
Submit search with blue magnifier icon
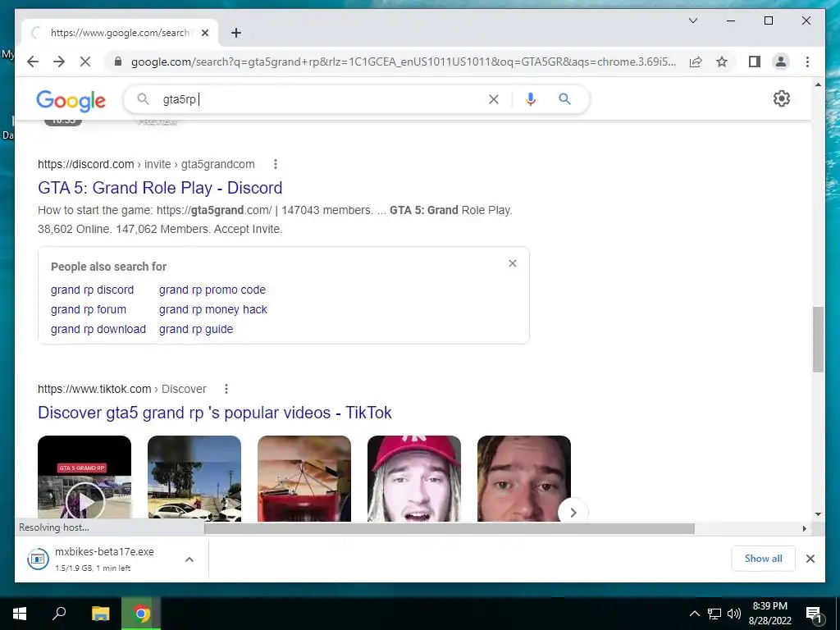click(564, 99)
